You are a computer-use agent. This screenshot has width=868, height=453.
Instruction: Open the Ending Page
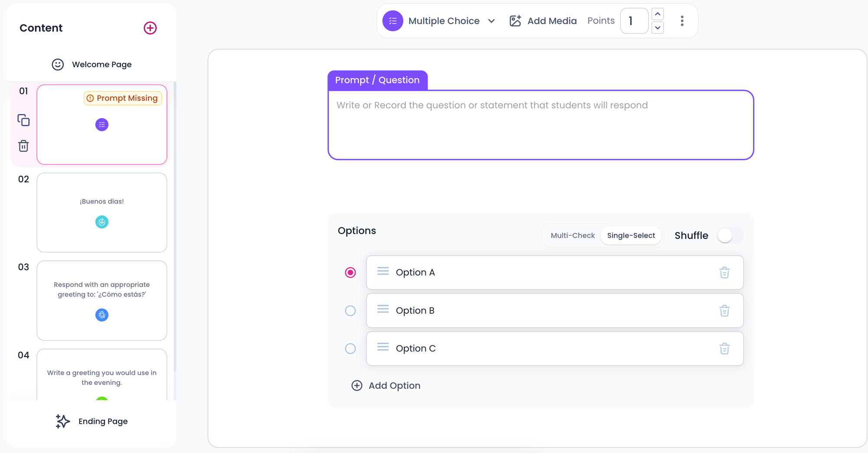pyautogui.click(x=92, y=421)
